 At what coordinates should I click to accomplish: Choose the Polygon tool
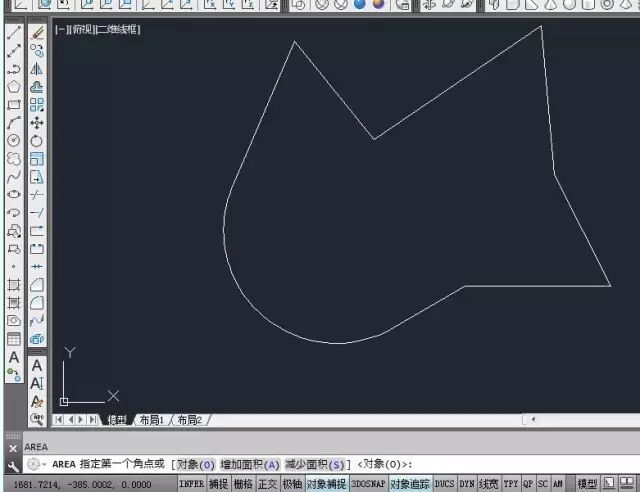coord(14,87)
